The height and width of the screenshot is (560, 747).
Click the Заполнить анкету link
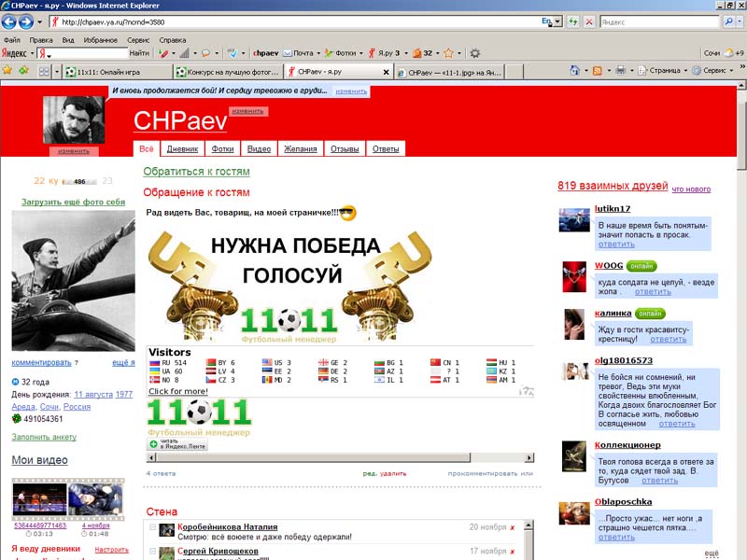[44, 437]
